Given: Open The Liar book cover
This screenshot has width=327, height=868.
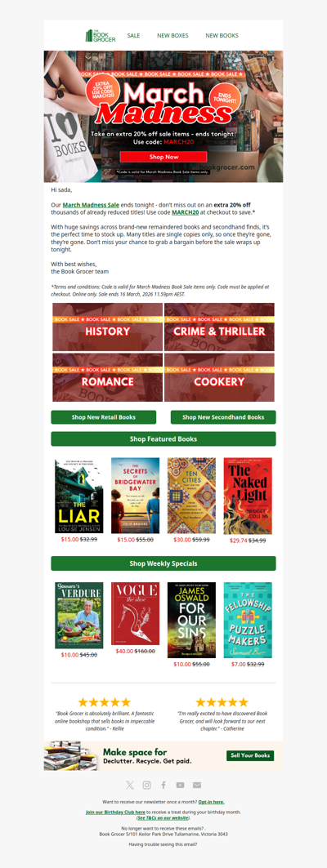Looking at the screenshot, I should 78,496.
